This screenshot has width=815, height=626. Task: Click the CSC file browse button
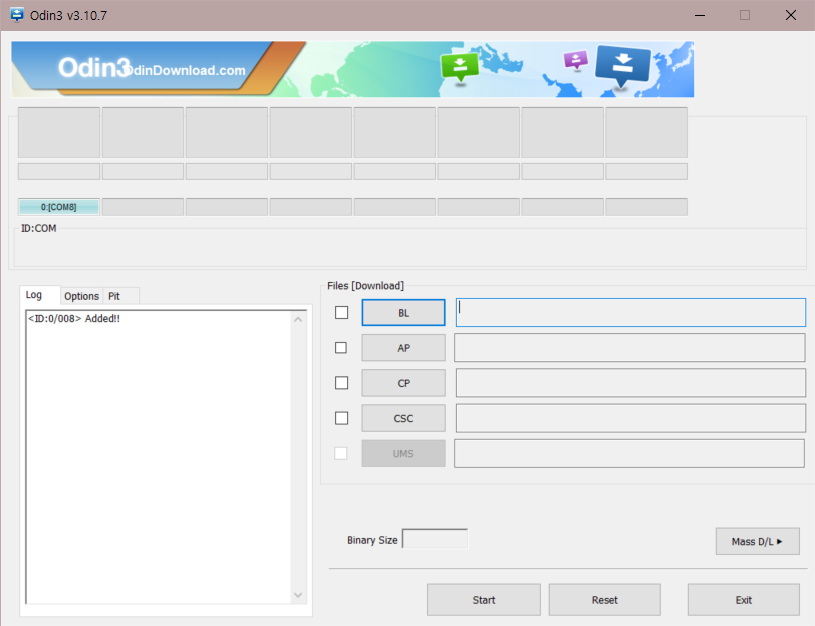coord(403,418)
